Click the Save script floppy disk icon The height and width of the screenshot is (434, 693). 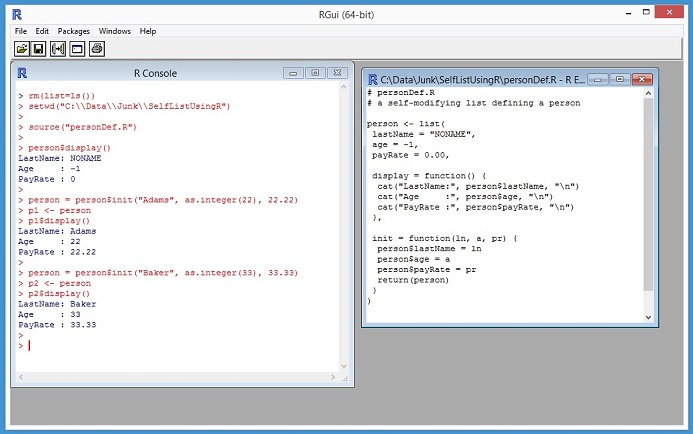pos(39,48)
